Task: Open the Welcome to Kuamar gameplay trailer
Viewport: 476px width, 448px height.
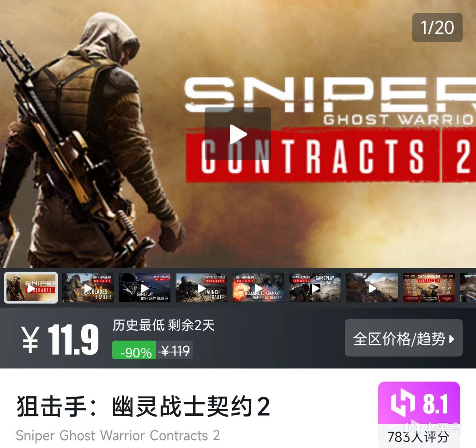Action: (258, 288)
